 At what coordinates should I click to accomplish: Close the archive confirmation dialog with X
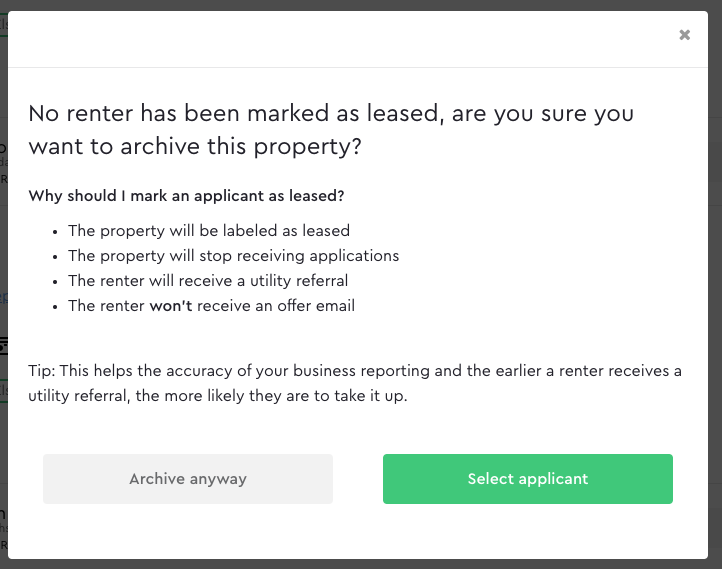[x=684, y=35]
